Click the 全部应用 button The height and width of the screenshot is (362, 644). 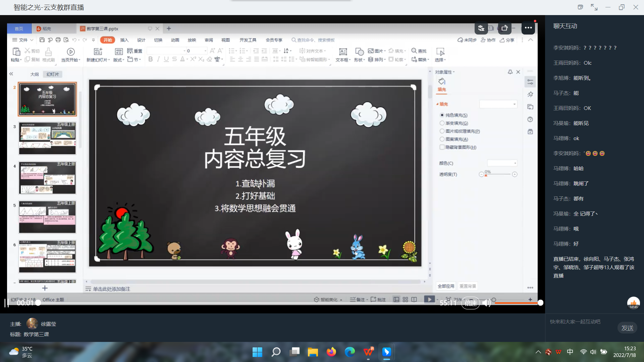(446, 286)
